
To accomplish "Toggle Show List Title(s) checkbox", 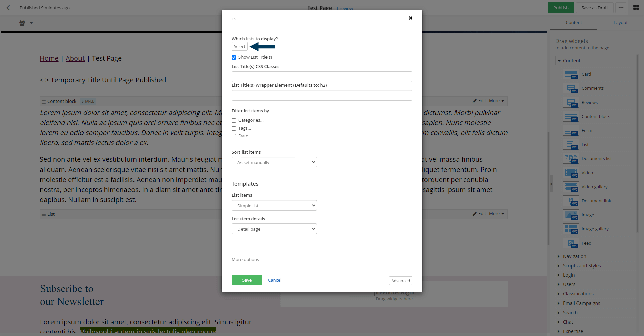I will (234, 57).
